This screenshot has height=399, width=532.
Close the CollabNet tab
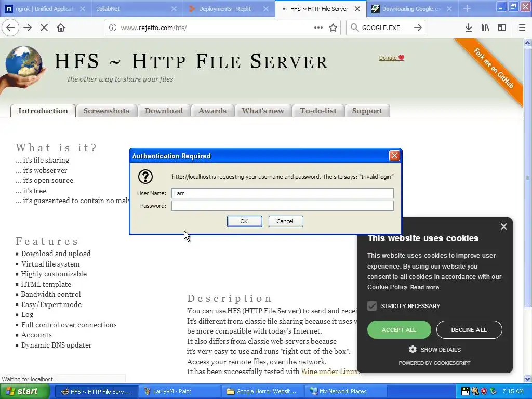pos(174,9)
